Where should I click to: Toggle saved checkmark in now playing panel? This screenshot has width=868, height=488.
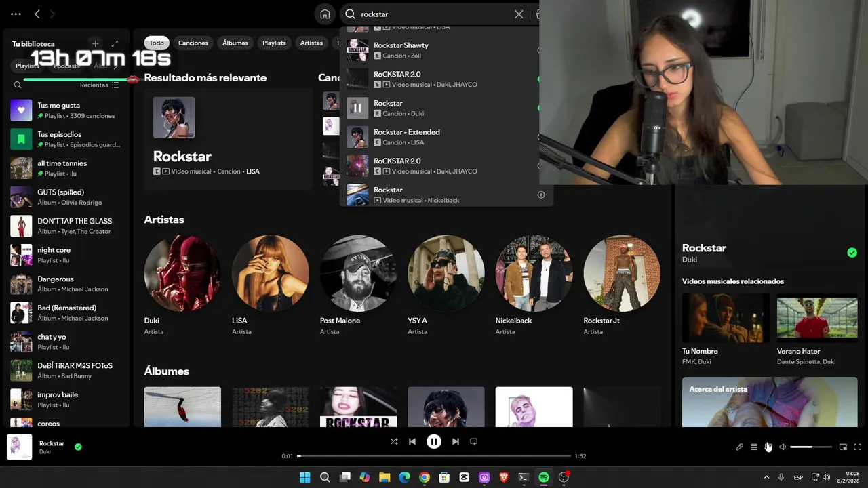(852, 253)
